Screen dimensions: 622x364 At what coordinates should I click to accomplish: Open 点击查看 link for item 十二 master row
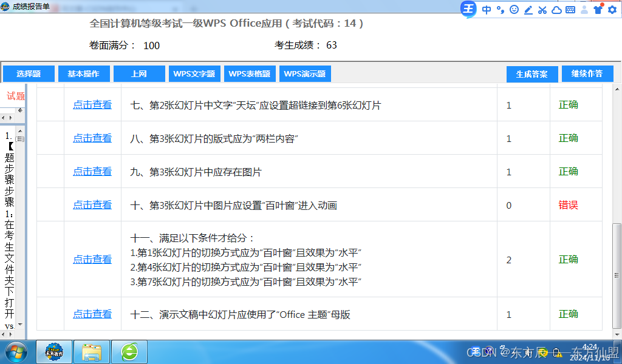[92, 314]
